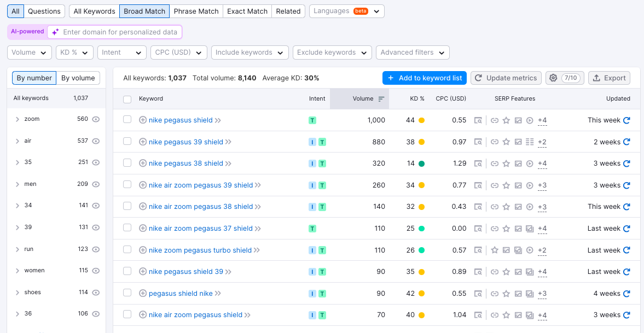Image resolution: width=644 pixels, height=333 pixels.
Task: Expand the air keyword group
Action: (18, 141)
